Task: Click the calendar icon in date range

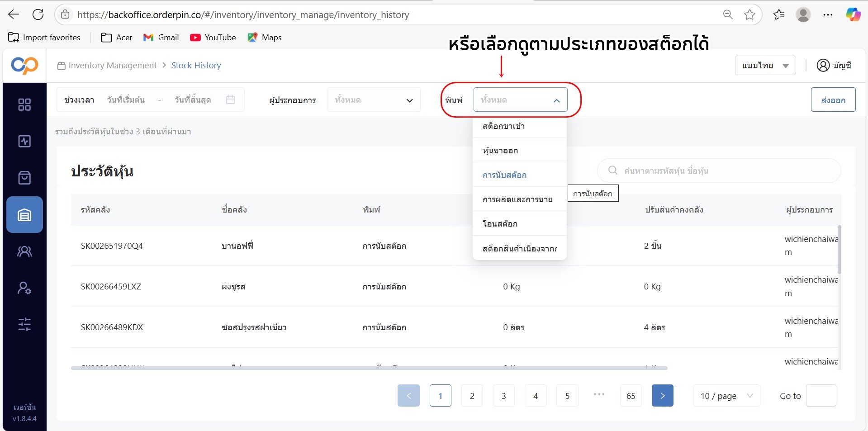Action: (230, 99)
